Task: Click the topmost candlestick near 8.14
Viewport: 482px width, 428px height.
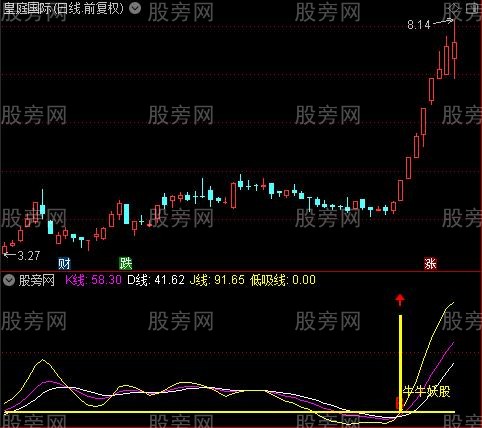Action: click(454, 49)
